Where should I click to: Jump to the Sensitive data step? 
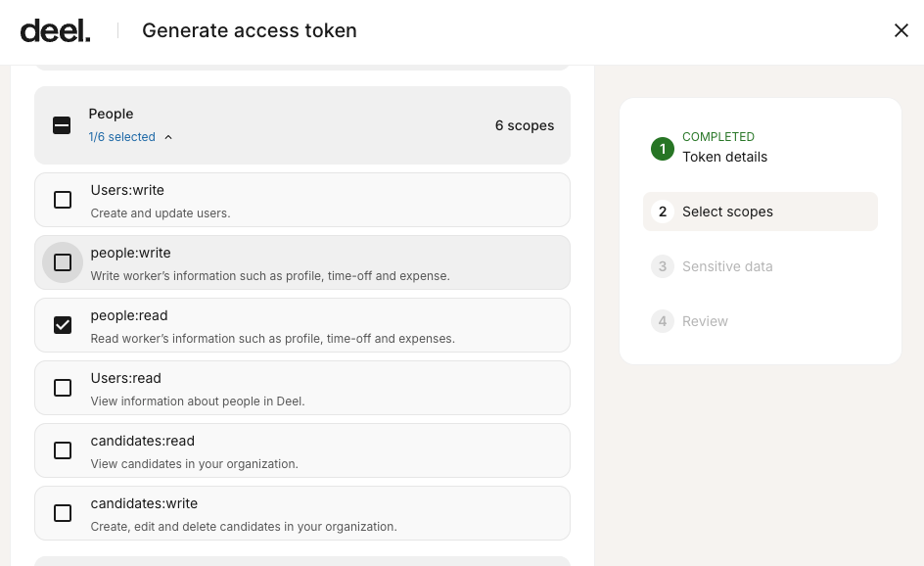(727, 266)
